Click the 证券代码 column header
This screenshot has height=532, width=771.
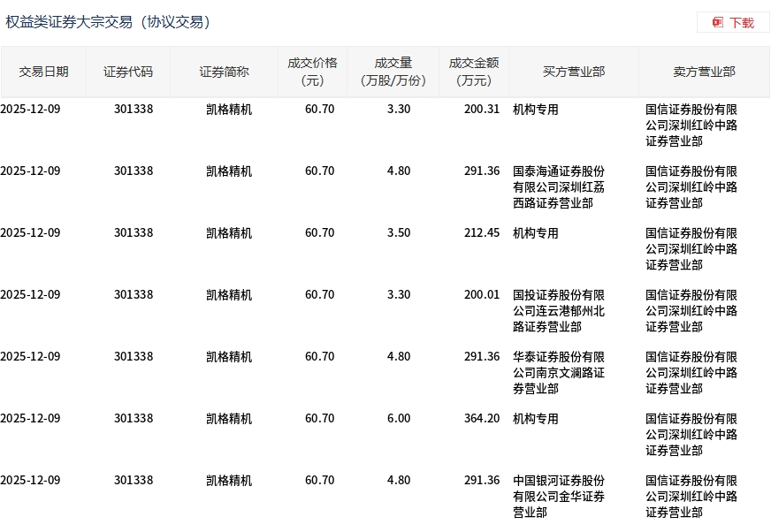[x=128, y=72]
